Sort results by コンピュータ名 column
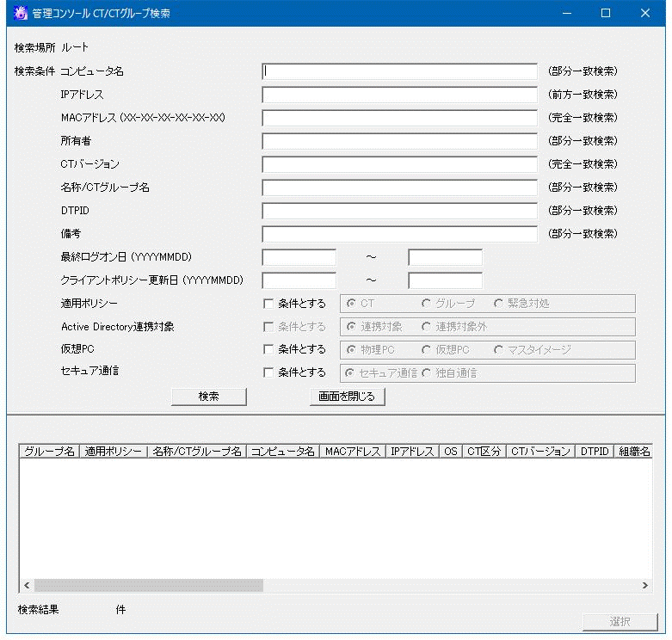The height and width of the screenshot is (640, 672). click(283, 451)
